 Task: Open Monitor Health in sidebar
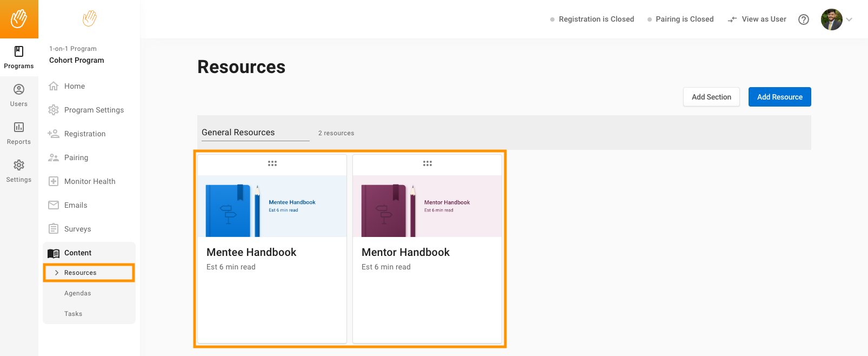[89, 181]
